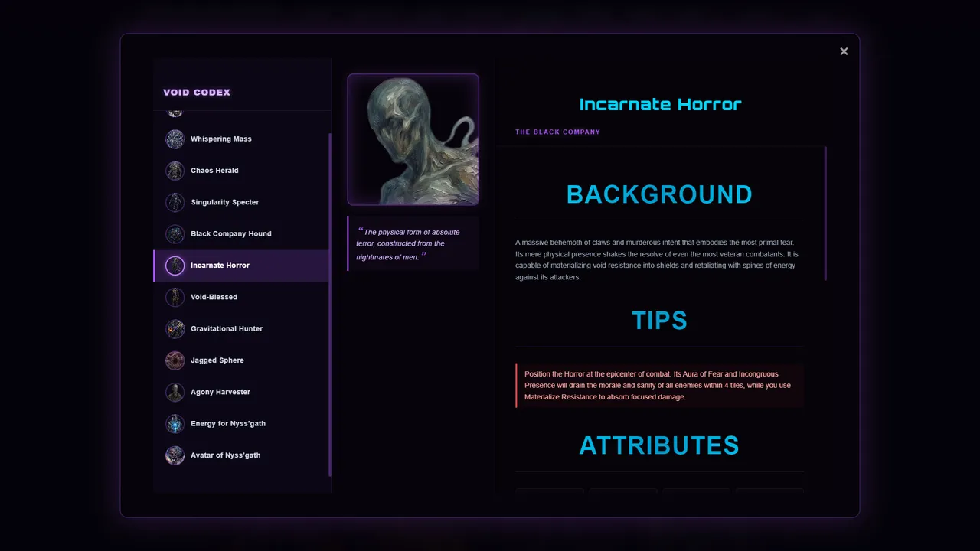Click the details panel scrollbar
The image size is (980, 551).
point(825,214)
